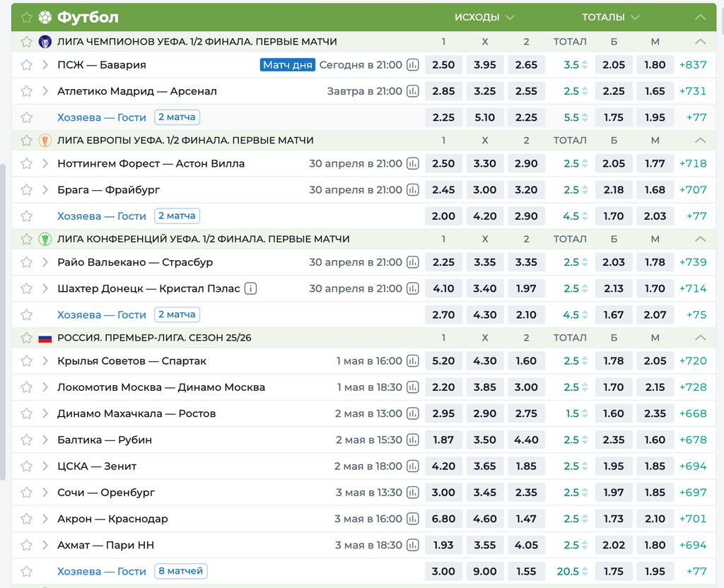
Task: Click the Лига Европы УЕФА league logo
Action: pyautogui.click(x=45, y=141)
